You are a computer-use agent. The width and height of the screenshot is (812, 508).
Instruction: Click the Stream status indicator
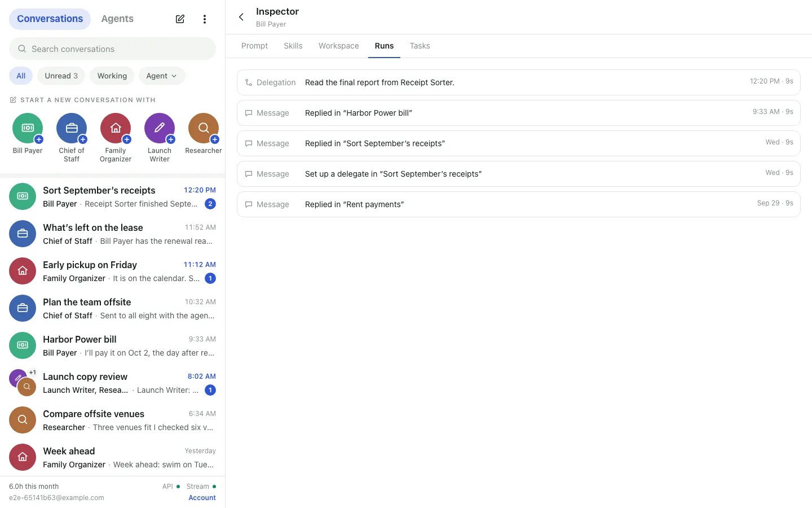point(201,487)
